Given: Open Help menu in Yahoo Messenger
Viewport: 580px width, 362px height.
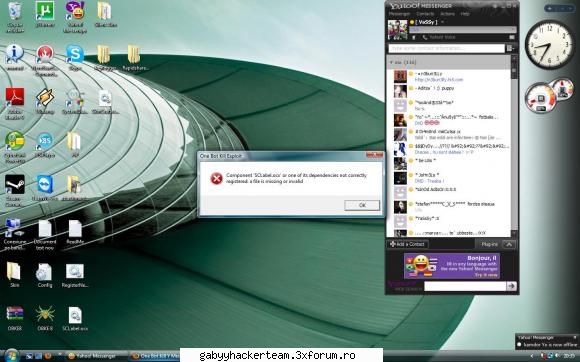Looking at the screenshot, I should click(x=465, y=14).
